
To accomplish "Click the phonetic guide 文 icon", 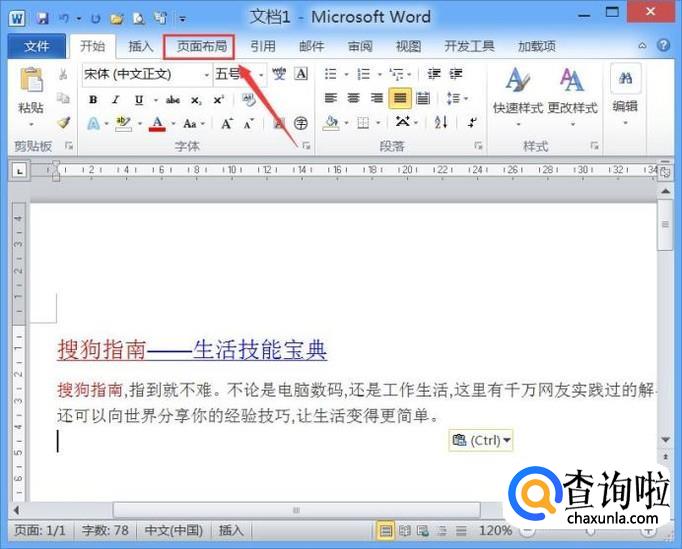I will [x=279, y=74].
